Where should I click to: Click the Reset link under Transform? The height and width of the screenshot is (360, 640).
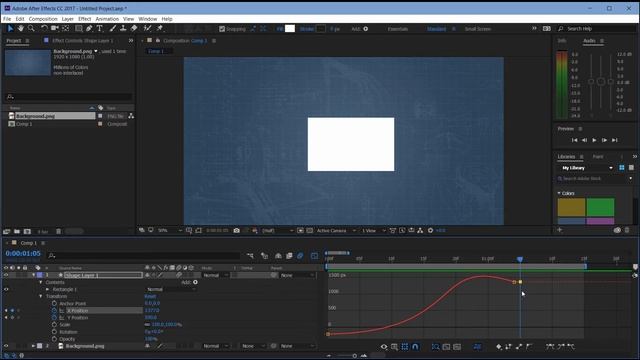tap(150, 297)
